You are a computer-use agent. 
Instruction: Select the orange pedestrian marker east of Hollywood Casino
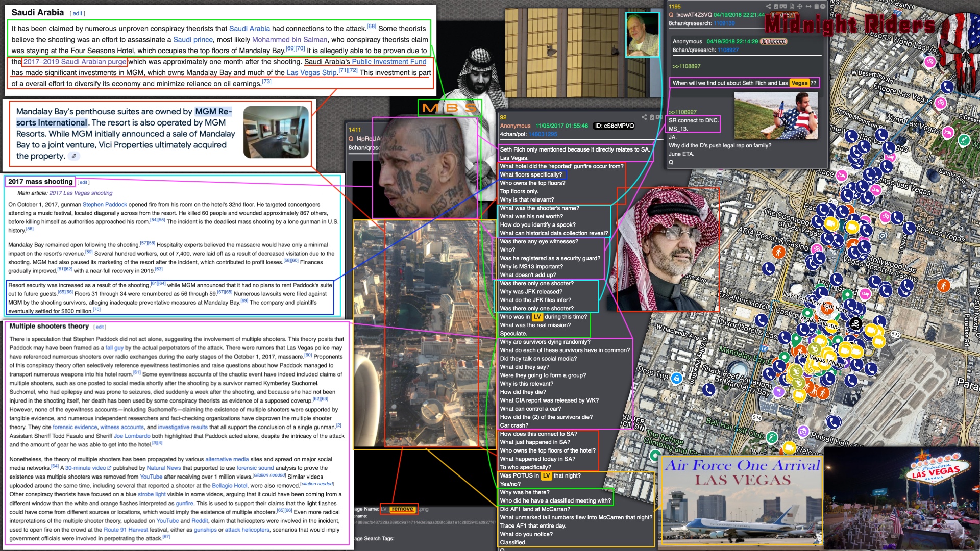pyautogui.click(x=943, y=286)
